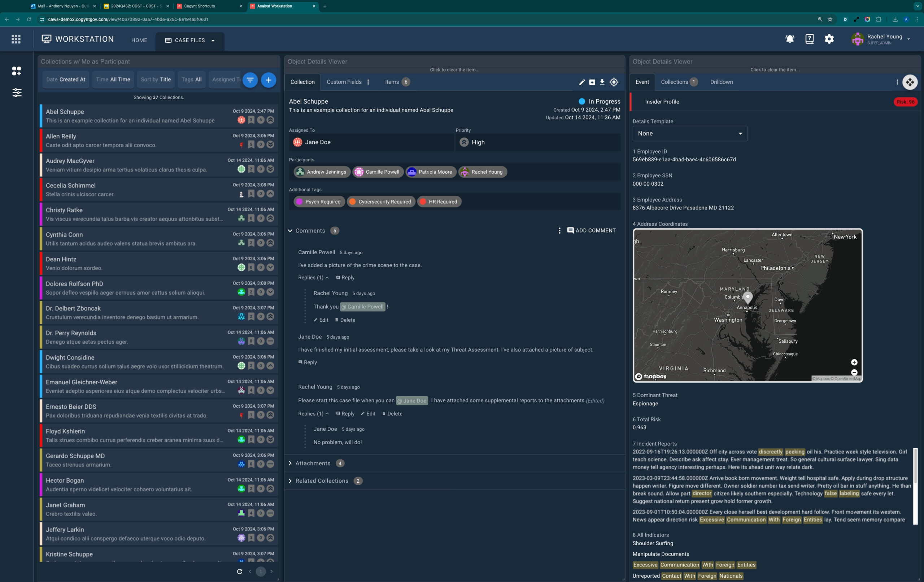Image resolution: width=924 pixels, height=582 pixels.
Task: Switch to the Items tab
Action: click(397, 82)
